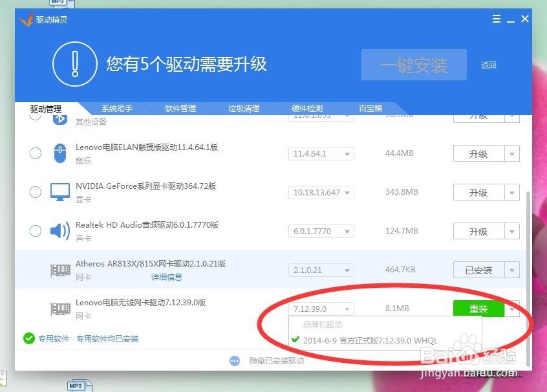This screenshot has height=392, width=547.
Task: Click 品牌机驱动 header in dropdown list
Action: pos(323,324)
